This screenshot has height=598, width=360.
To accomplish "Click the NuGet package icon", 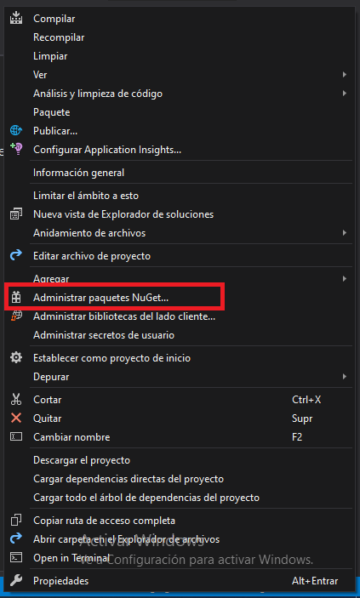I will pyautogui.click(x=16, y=297).
